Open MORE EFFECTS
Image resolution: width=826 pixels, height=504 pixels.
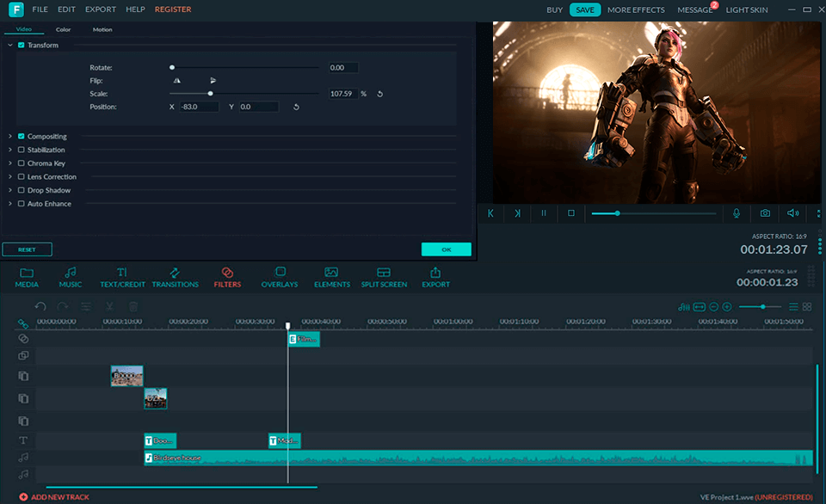pyautogui.click(x=636, y=9)
